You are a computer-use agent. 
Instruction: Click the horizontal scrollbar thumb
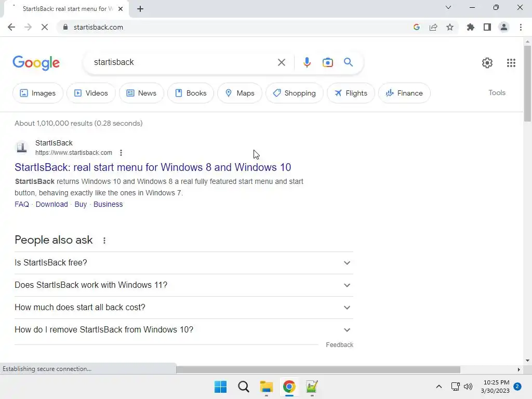click(318, 369)
